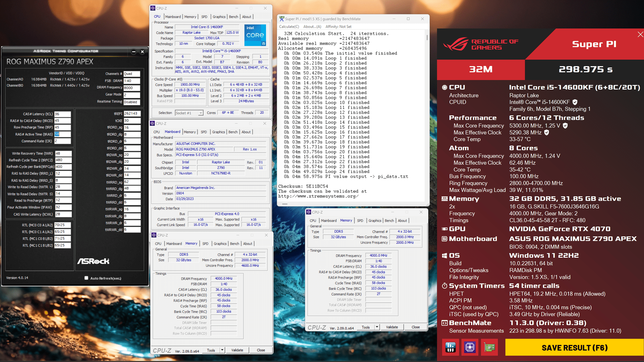Viewport: 644px width, 362px height.
Task: Click the CAS# Latency (tCL) field in ASRock
Action: click(63, 114)
